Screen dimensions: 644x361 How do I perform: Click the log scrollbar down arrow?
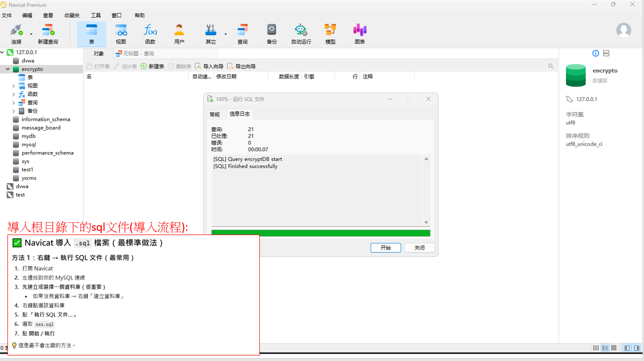point(426,222)
